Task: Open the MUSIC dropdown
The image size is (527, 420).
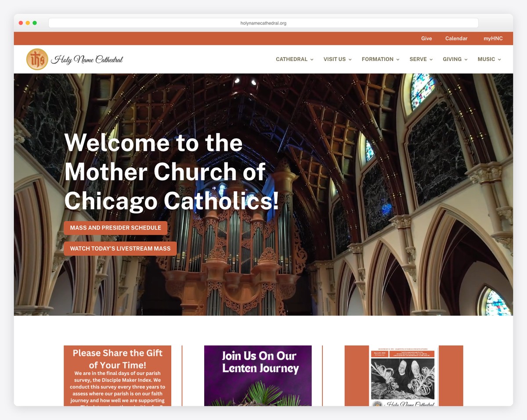Action: coord(487,59)
